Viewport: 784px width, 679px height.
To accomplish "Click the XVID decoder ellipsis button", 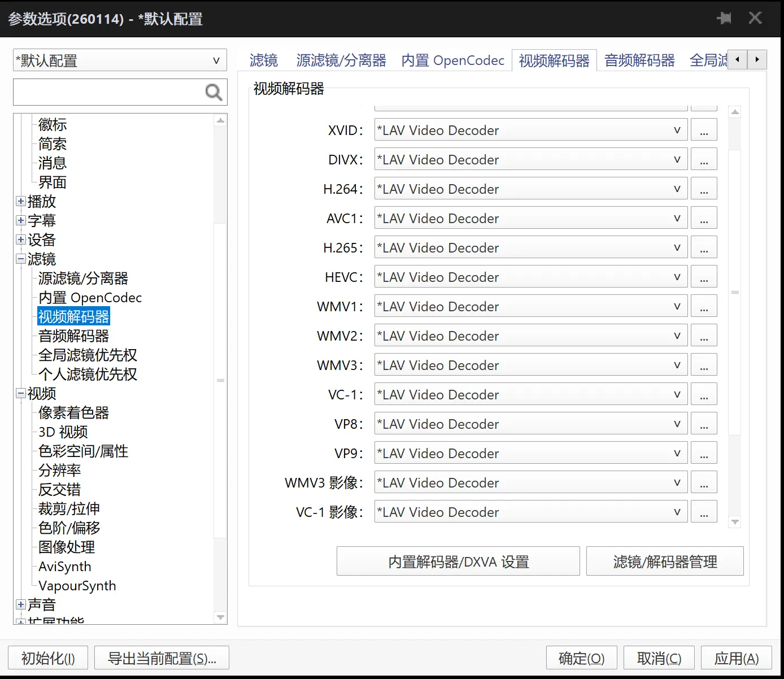I will click(x=704, y=130).
